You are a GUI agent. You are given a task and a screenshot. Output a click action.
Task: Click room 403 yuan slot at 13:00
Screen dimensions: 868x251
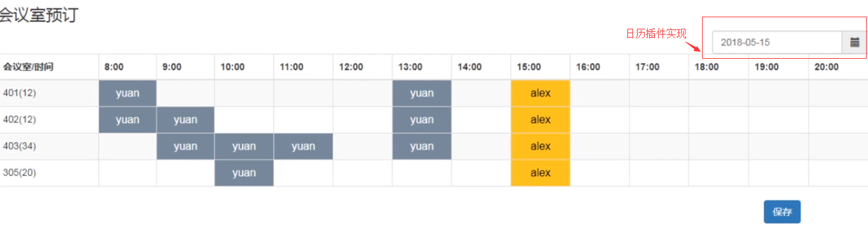(x=422, y=147)
